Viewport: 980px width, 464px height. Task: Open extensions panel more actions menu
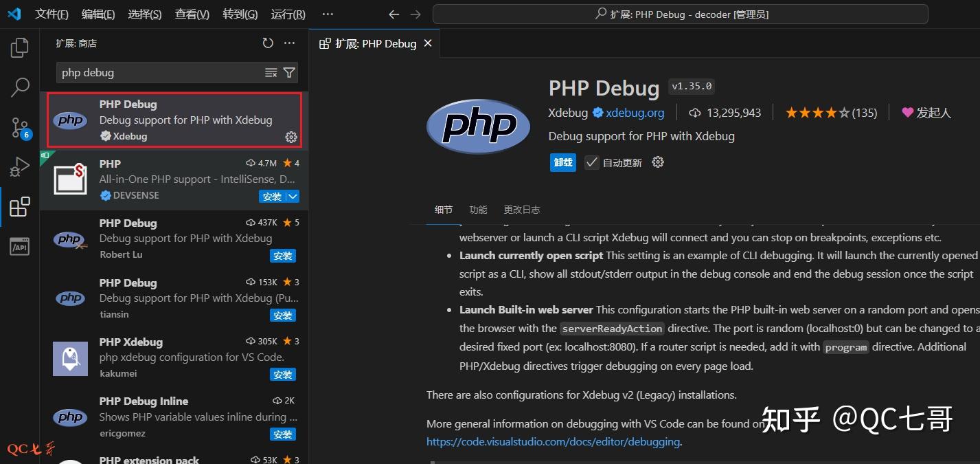click(x=290, y=43)
